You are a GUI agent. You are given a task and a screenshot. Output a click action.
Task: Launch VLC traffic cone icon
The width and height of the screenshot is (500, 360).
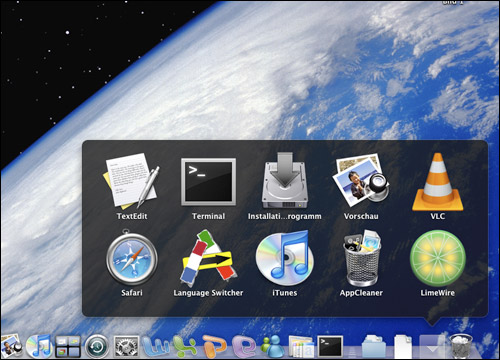[x=438, y=182]
